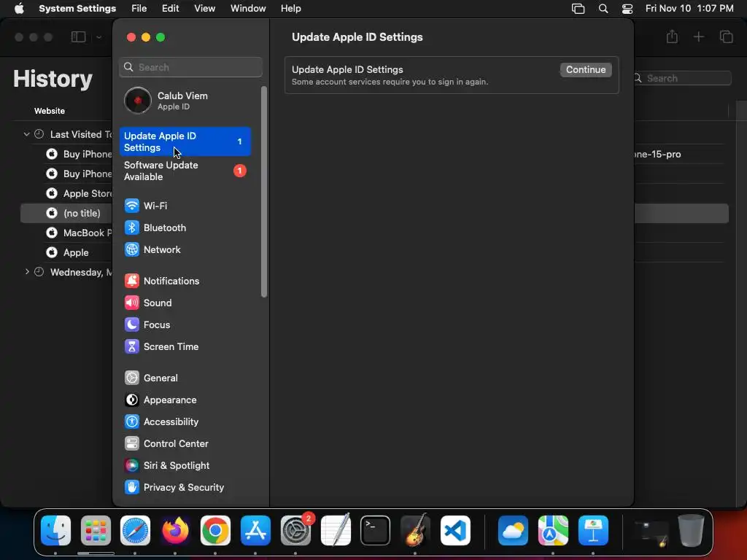Viewport: 747px width, 560px height.
Task: Open Launchpad from the Dock
Action: (x=96, y=531)
